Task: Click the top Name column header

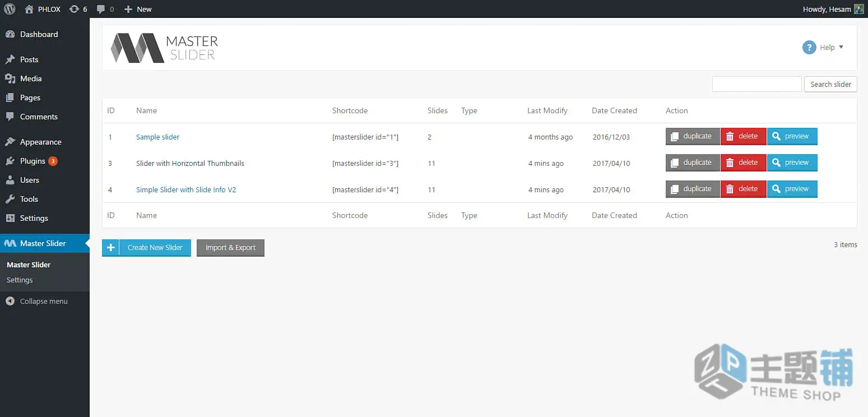Action: pyautogui.click(x=146, y=110)
